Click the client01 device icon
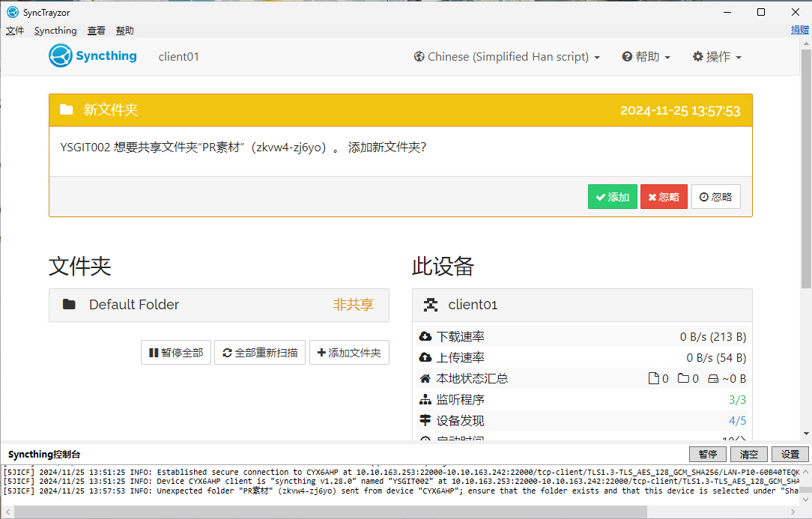This screenshot has width=812, height=519. (430, 305)
